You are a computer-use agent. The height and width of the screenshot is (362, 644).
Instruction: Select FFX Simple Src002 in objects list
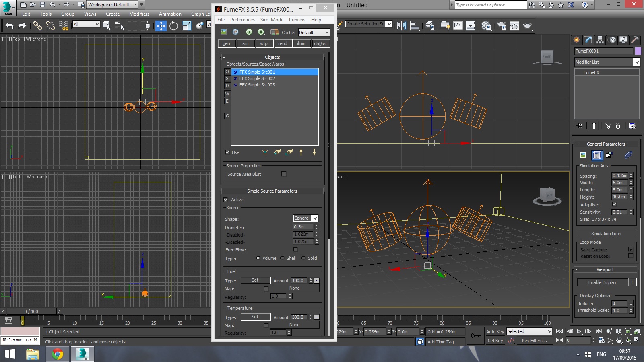click(x=257, y=78)
